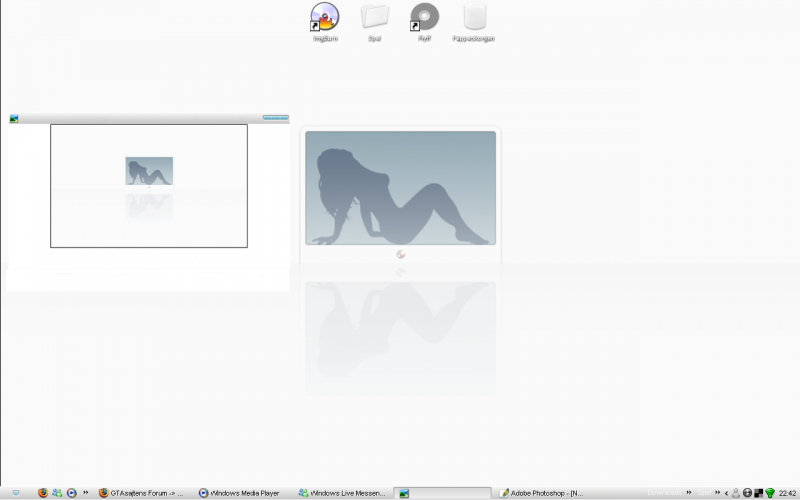Expand the hidden system tray icons arrow
This screenshot has height=500, width=800.
coord(726,493)
